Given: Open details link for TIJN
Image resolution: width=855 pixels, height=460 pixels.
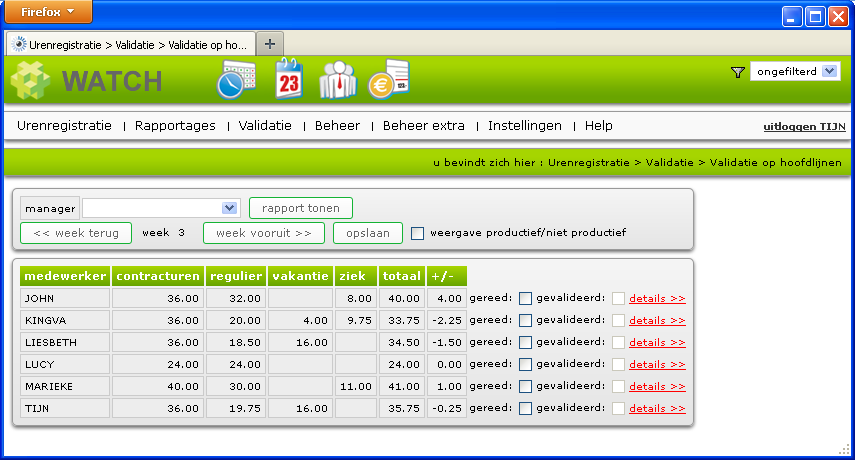Looking at the screenshot, I should tap(657, 408).
